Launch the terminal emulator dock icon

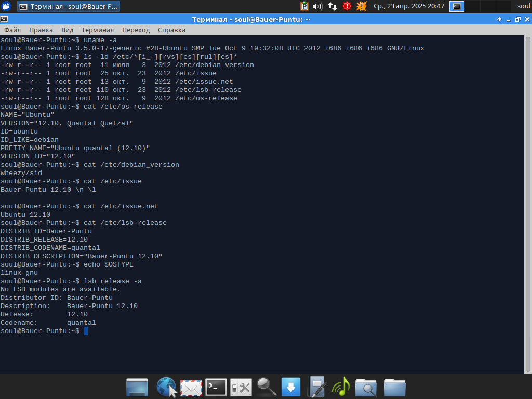(x=216, y=387)
